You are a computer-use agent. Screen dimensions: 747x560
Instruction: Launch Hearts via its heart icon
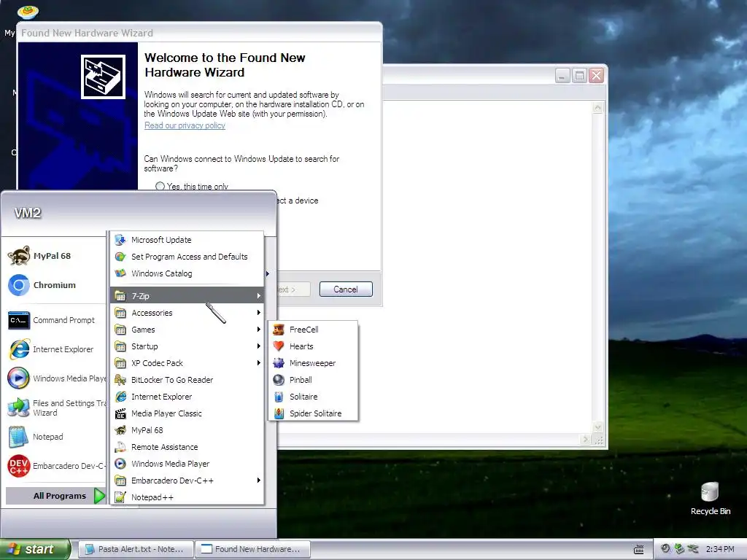279,346
